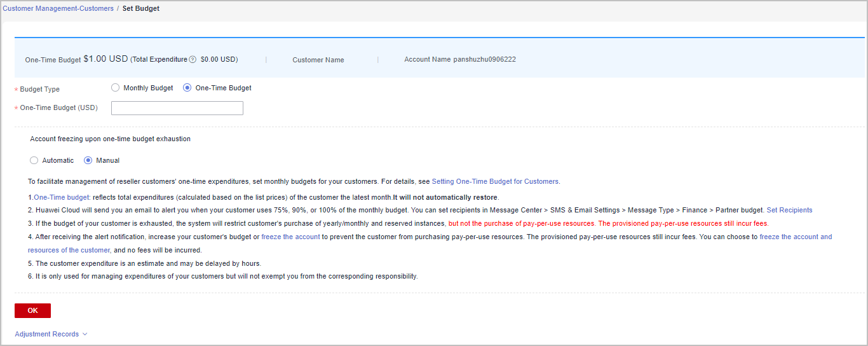The width and height of the screenshot is (868, 346).
Task: Go to Customer Management-Customers breadcrumb
Action: tap(58, 8)
